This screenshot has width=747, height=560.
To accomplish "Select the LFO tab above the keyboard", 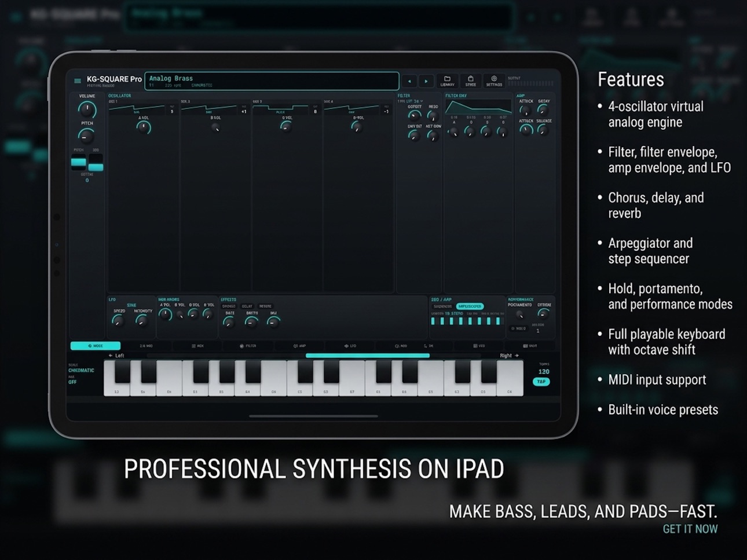I will click(350, 346).
